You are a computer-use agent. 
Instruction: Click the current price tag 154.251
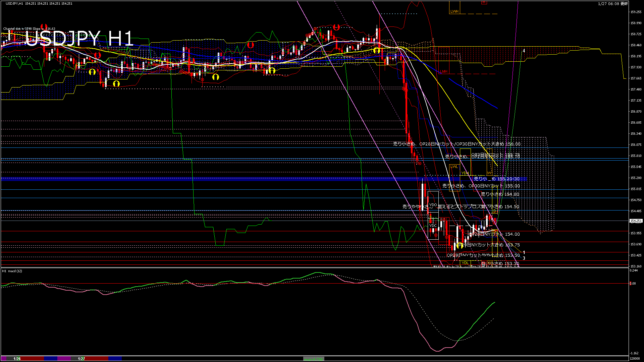[636, 221]
